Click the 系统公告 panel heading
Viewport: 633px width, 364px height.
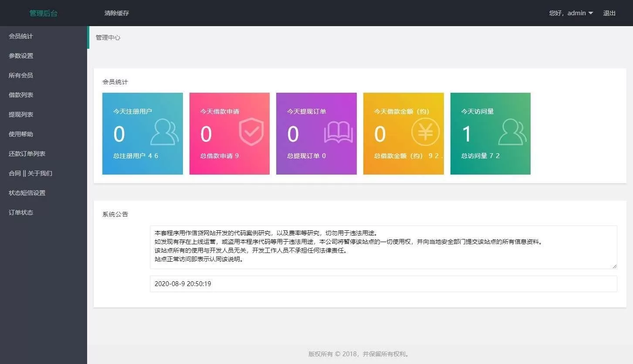click(115, 214)
